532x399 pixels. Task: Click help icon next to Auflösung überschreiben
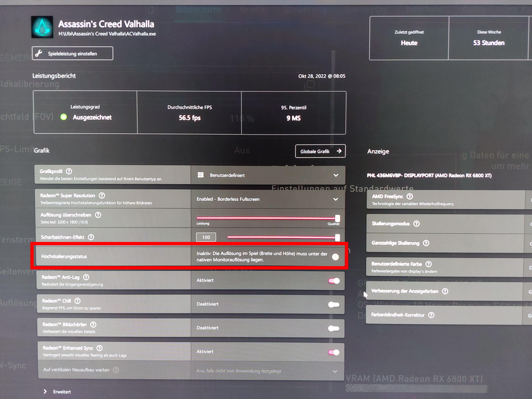coord(98,215)
